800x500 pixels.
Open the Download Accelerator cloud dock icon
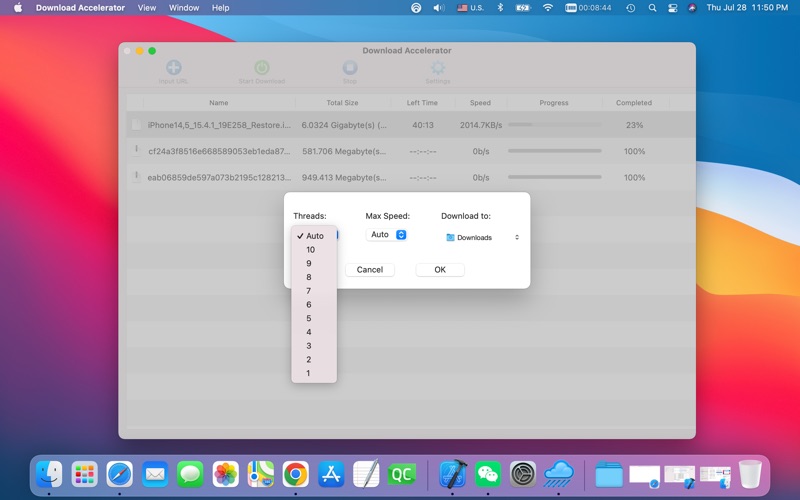click(x=559, y=474)
